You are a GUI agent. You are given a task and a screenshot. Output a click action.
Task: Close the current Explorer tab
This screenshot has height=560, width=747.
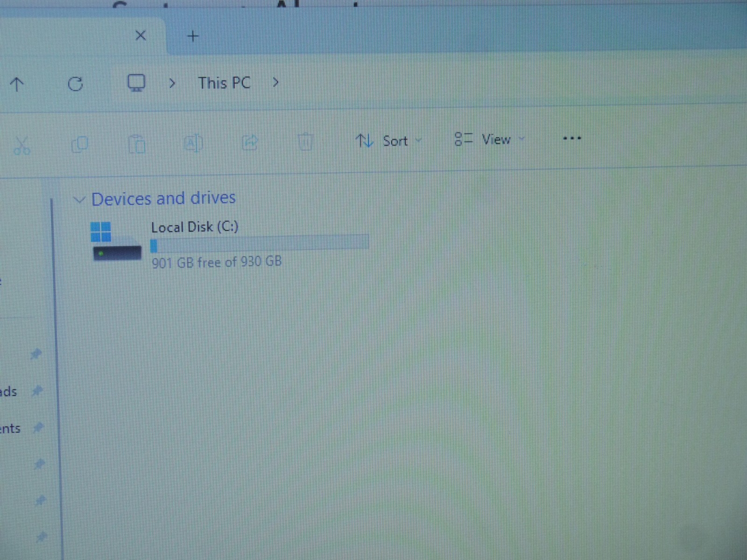tap(141, 35)
